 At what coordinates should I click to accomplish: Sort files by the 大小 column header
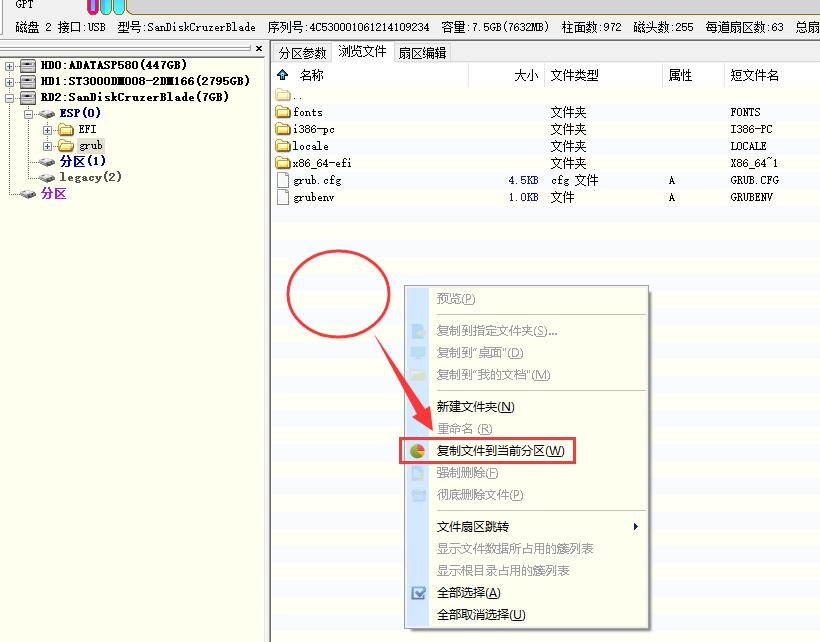(x=525, y=75)
